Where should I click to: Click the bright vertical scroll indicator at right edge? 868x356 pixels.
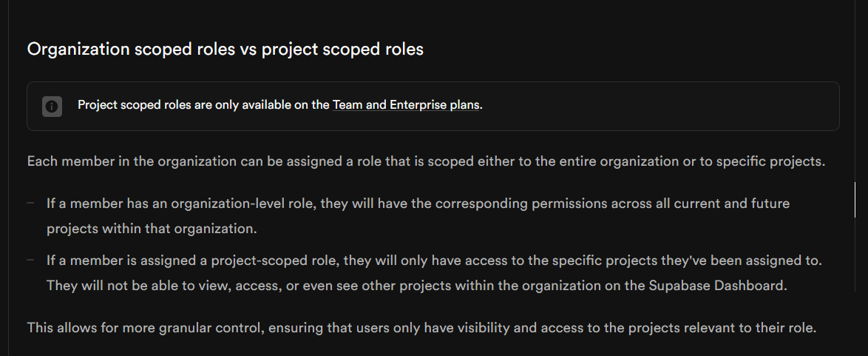click(x=855, y=200)
